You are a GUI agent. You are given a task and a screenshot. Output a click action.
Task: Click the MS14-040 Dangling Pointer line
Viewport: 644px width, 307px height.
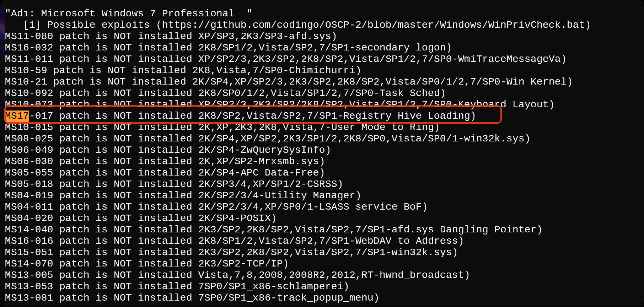pyautogui.click(x=273, y=230)
